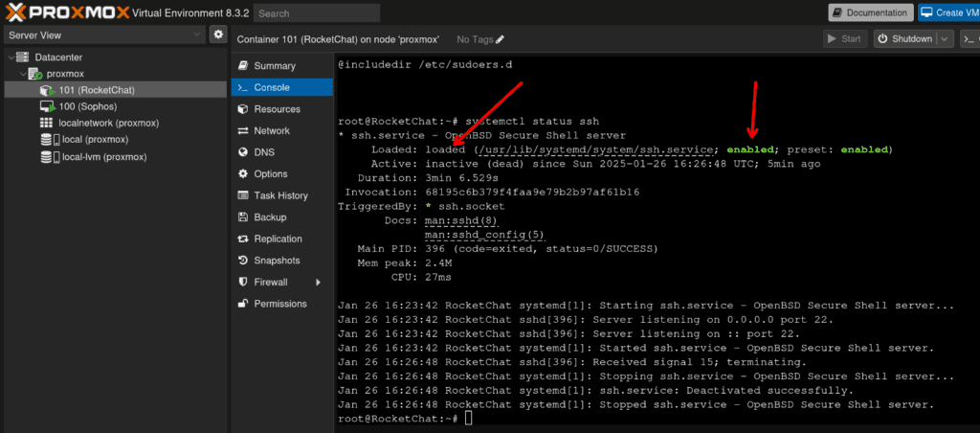Image resolution: width=980 pixels, height=433 pixels.
Task: Open the Task History tab
Action: coord(280,195)
